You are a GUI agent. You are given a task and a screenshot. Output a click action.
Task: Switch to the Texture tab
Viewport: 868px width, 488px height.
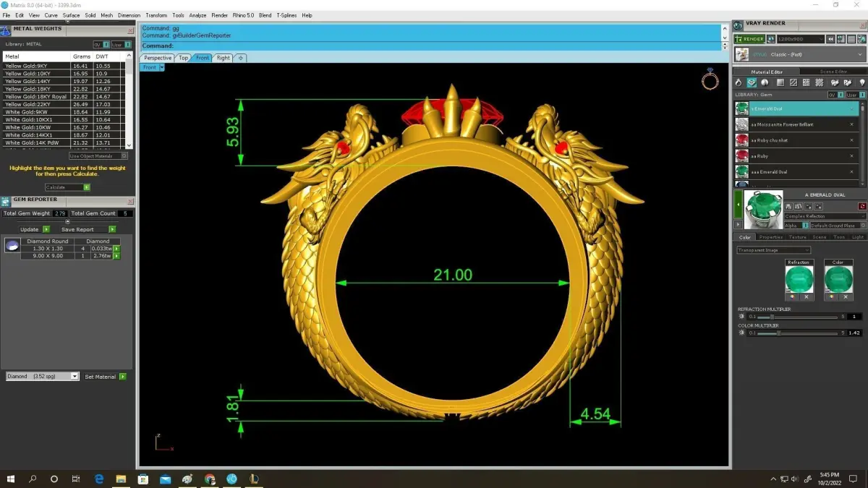(797, 237)
